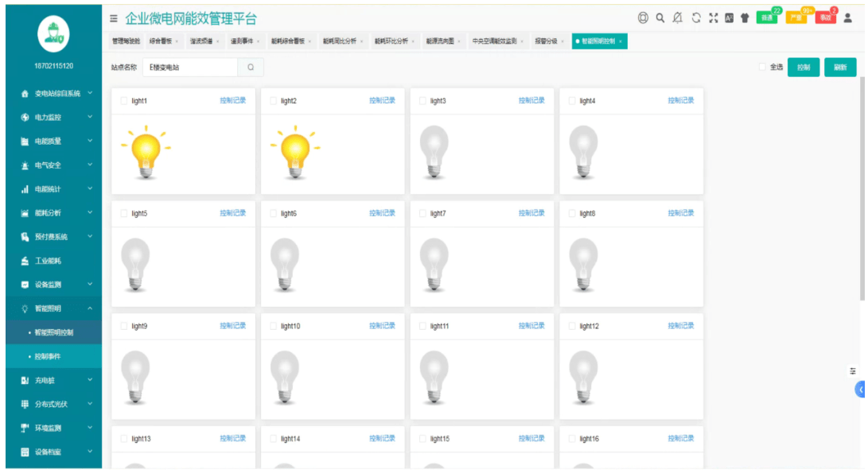
Task: Expand the 电力监控 sidebar menu arrow
Action: tap(90, 117)
